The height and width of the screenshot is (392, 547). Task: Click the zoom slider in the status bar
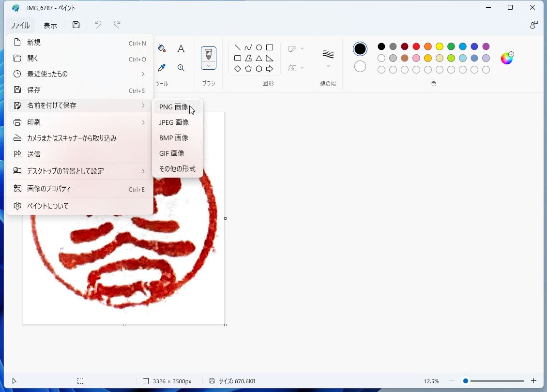click(466, 381)
